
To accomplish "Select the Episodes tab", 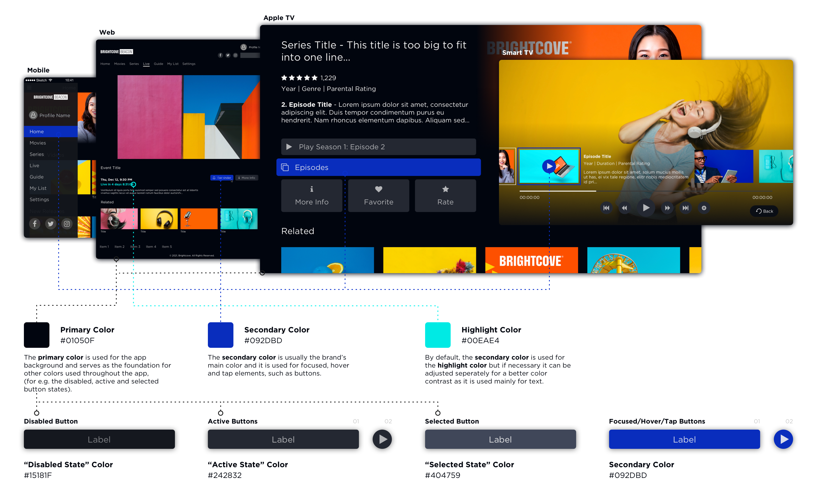I will tap(378, 167).
